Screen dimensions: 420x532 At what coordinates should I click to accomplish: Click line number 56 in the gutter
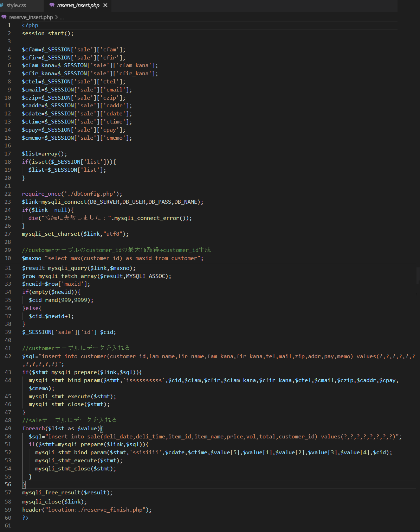[x=8, y=484]
